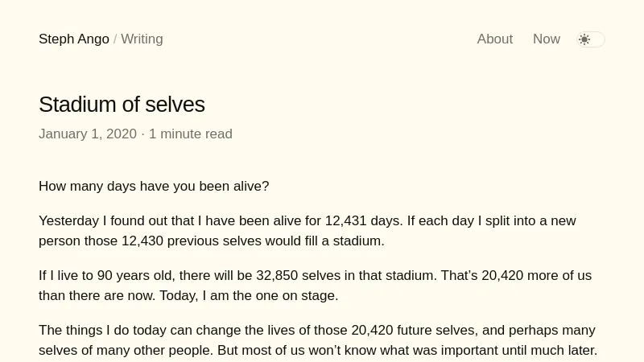
Task: Open the About page
Action: pyautogui.click(x=494, y=39)
